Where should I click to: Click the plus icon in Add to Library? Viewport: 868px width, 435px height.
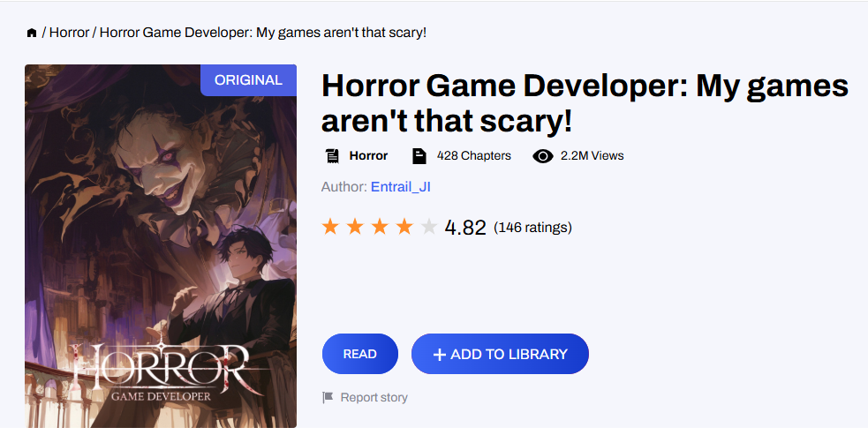point(439,355)
